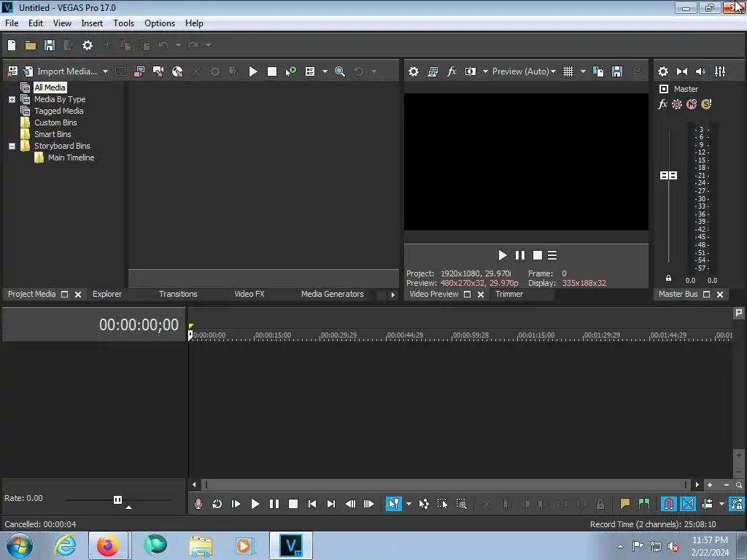Open a project via the folder icon

tap(31, 45)
